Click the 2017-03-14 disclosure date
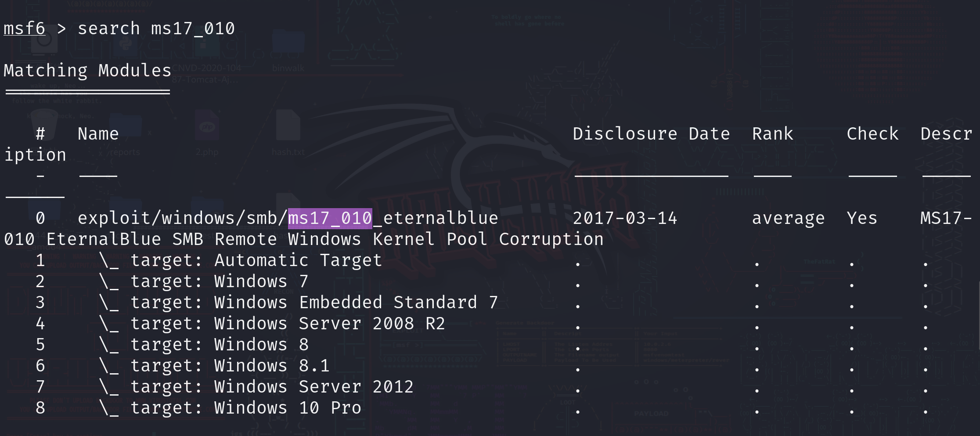 pyautogui.click(x=625, y=219)
